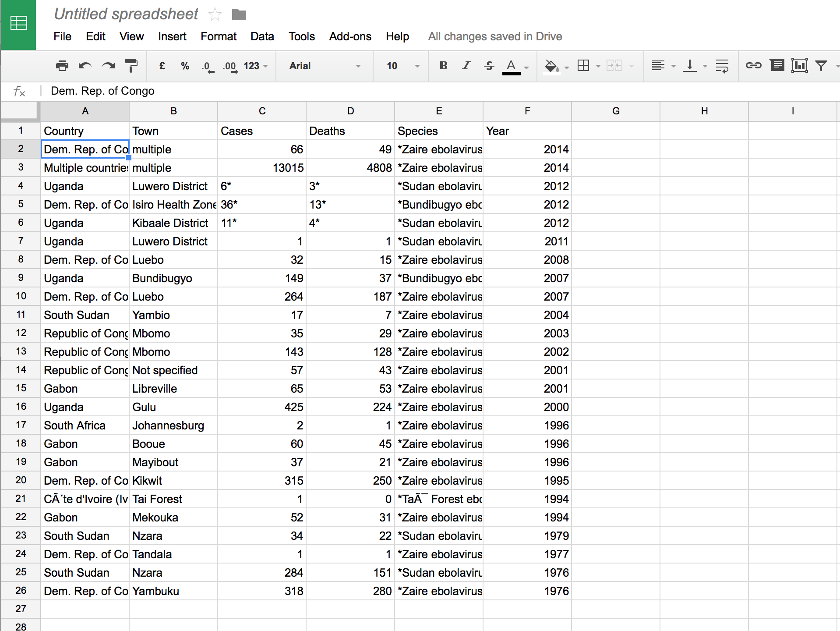
Task: Open the File menu
Action: point(62,36)
